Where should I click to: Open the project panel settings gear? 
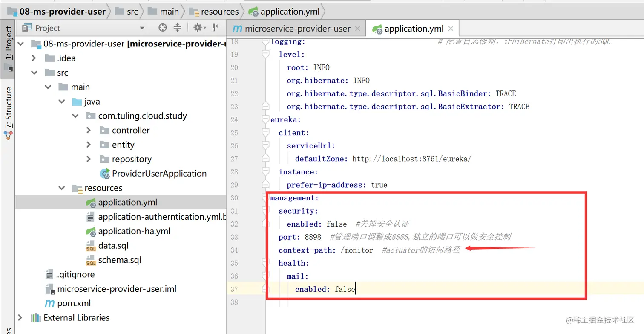coord(199,28)
